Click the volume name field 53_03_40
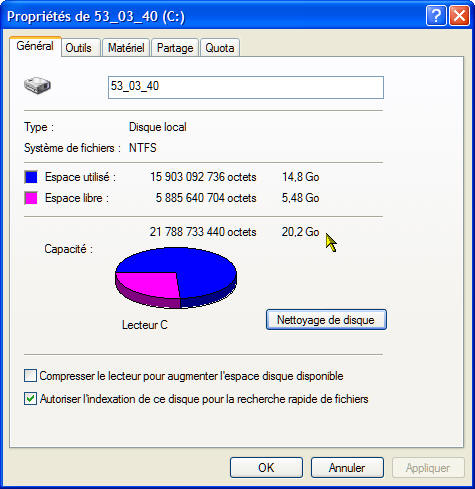Image resolution: width=475 pixels, height=489 pixels. click(x=246, y=87)
